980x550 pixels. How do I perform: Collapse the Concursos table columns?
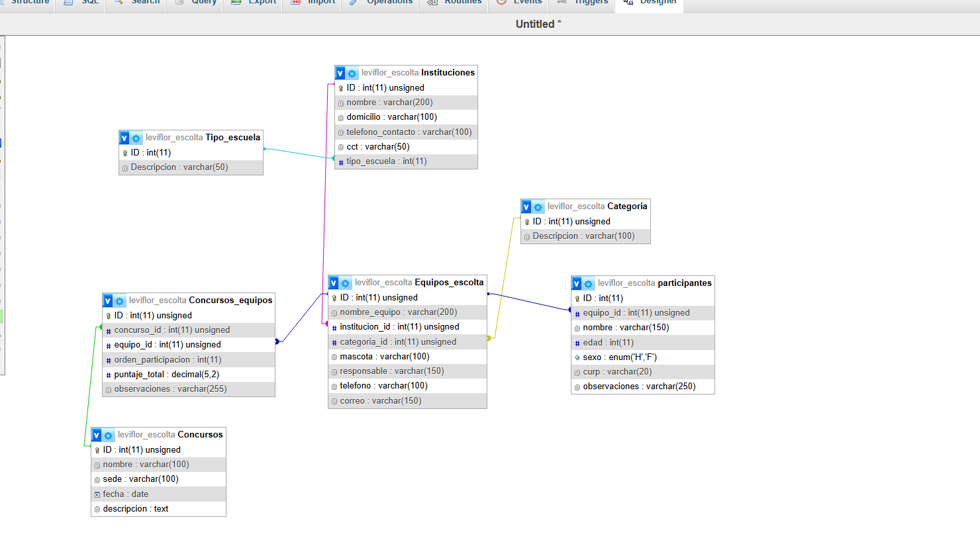point(97,435)
